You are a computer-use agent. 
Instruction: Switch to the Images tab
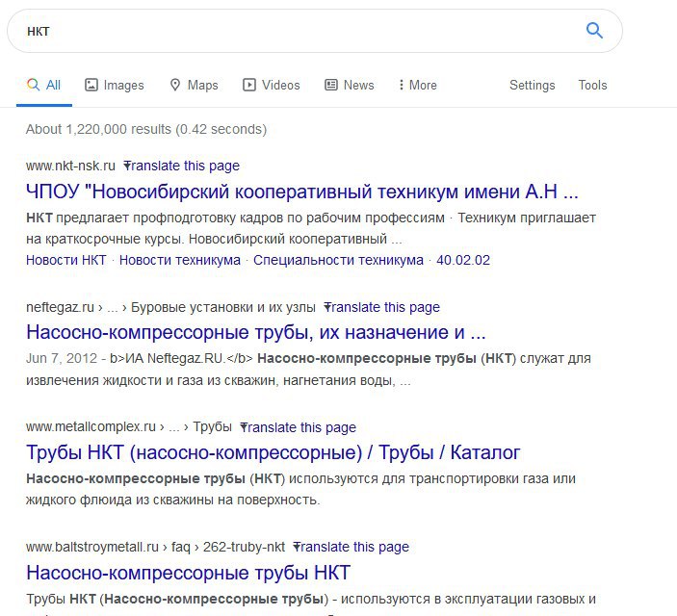(114, 85)
